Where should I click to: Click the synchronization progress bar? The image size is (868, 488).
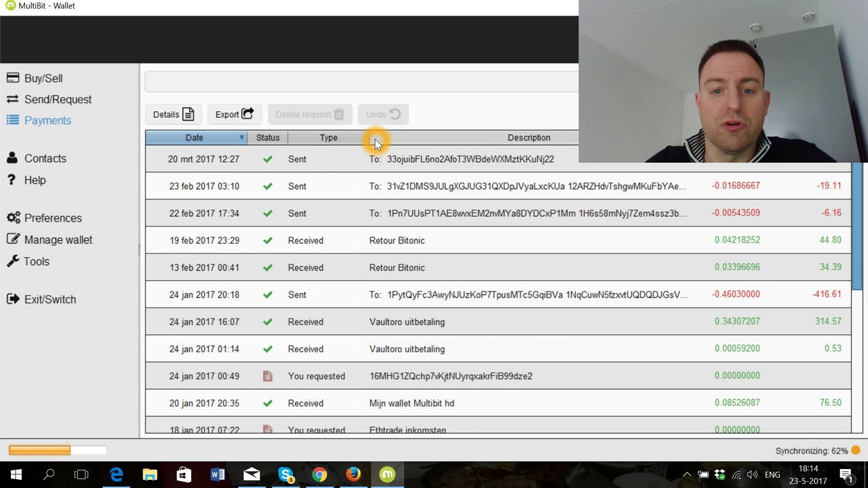[x=58, y=450]
